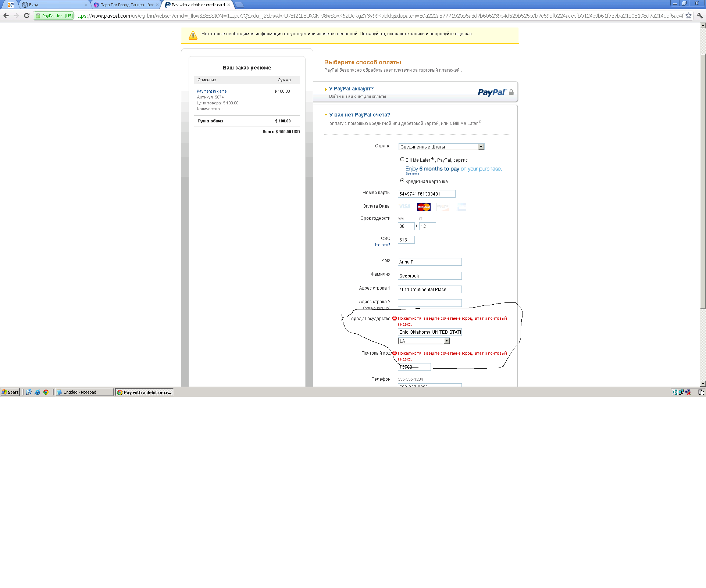Click the Discover card icon

443,207
